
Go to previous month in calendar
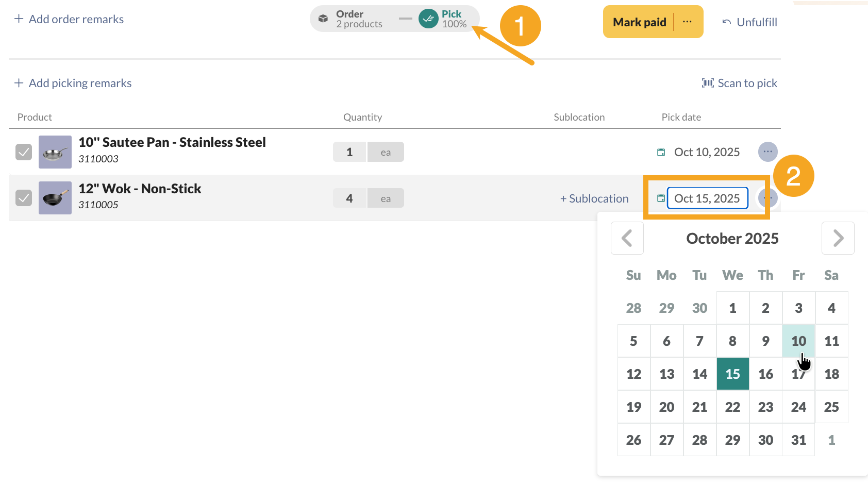(x=627, y=238)
